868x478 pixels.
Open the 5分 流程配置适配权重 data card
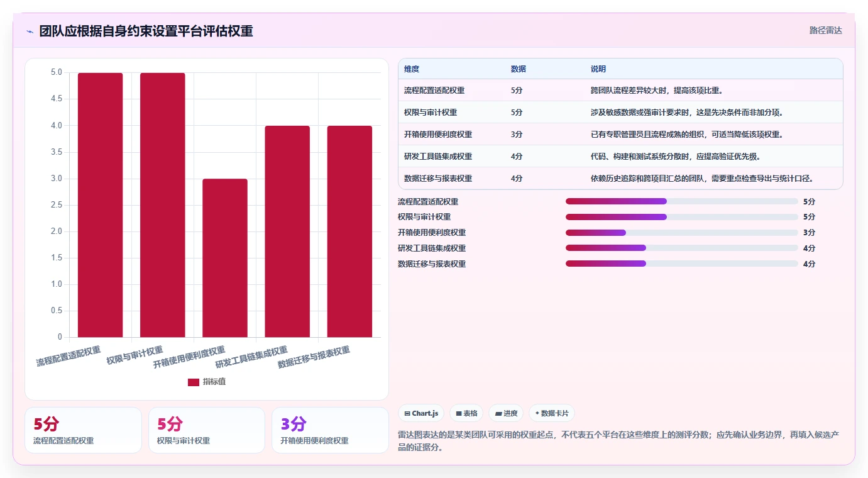point(83,430)
